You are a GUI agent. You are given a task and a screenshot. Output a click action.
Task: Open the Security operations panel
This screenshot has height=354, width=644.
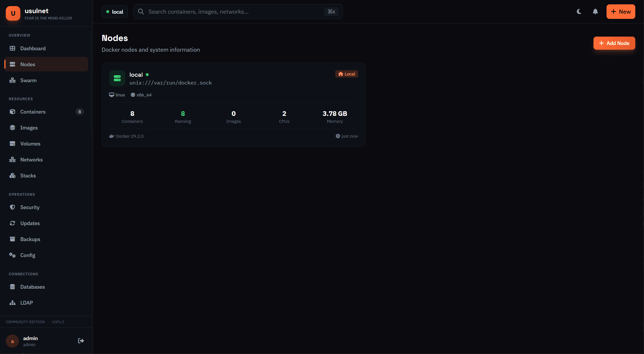click(30, 207)
